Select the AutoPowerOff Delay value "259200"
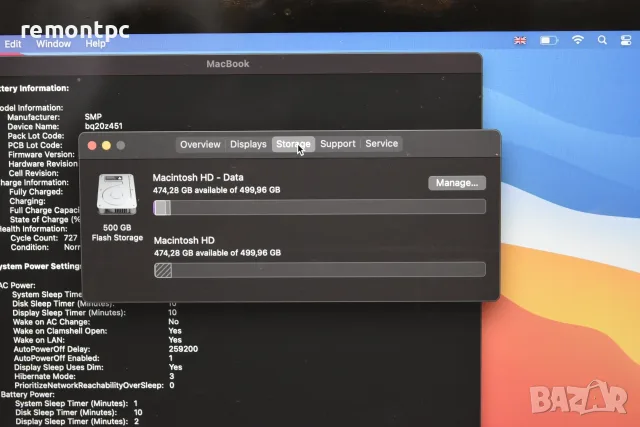This screenshot has height=427, width=640. [x=183, y=349]
